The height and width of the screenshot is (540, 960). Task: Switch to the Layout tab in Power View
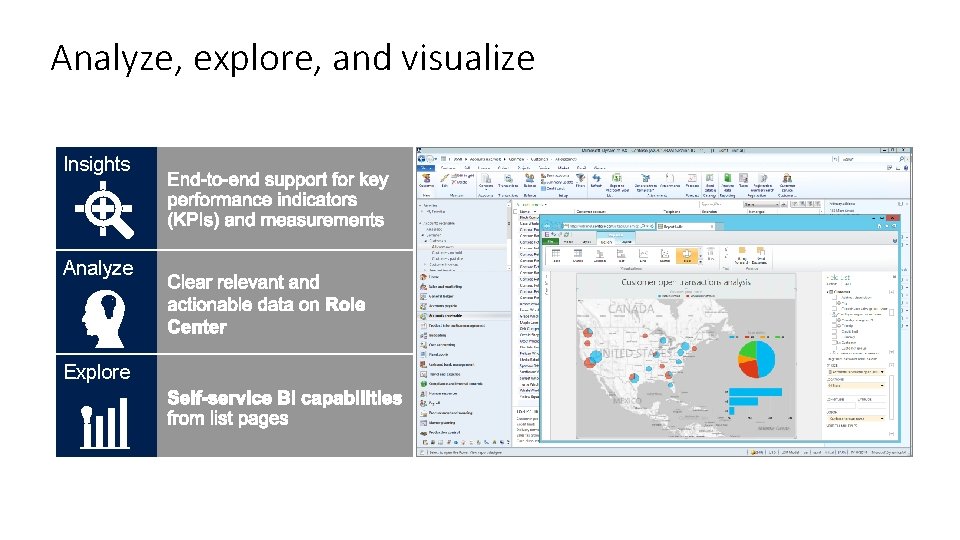(626, 242)
